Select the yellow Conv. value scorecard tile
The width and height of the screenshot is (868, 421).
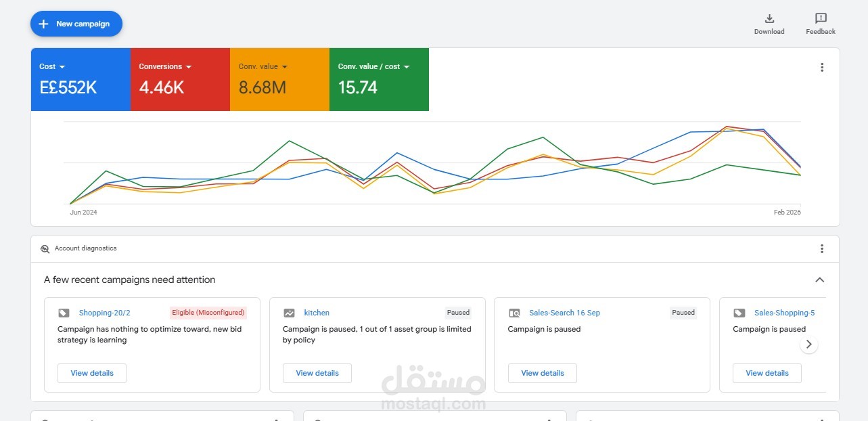coord(279,79)
